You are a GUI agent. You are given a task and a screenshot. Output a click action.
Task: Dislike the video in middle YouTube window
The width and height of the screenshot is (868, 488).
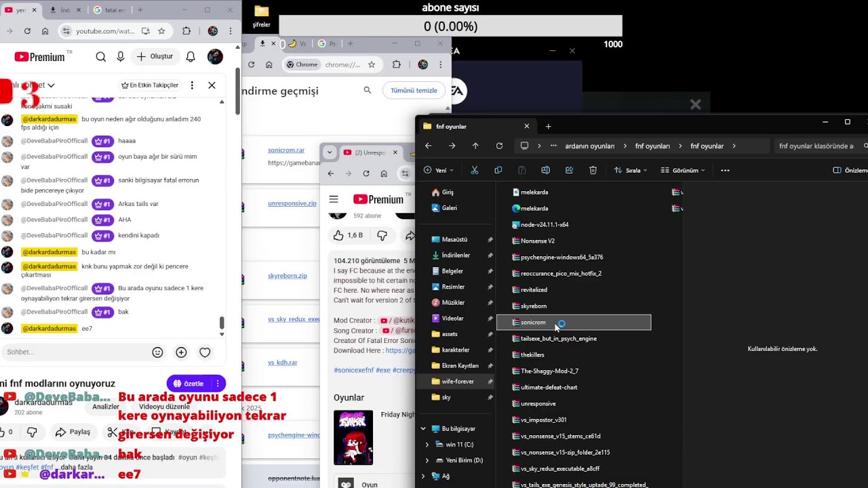click(x=382, y=235)
